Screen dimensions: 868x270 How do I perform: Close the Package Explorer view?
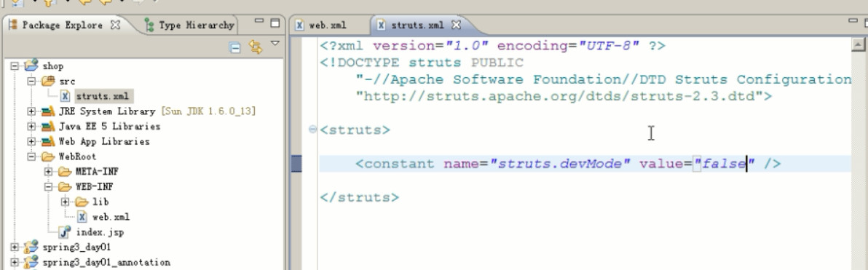coord(115,25)
